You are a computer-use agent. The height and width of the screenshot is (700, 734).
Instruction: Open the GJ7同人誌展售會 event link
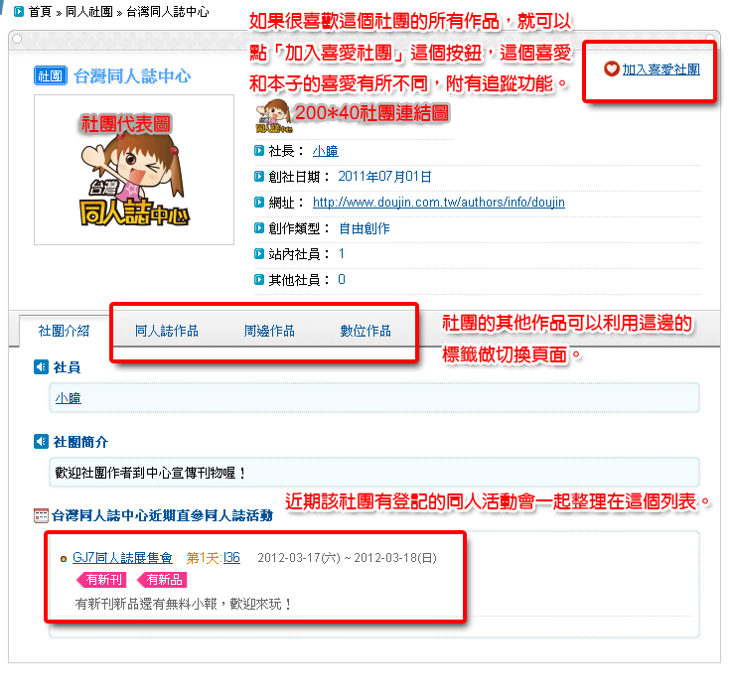point(122,558)
